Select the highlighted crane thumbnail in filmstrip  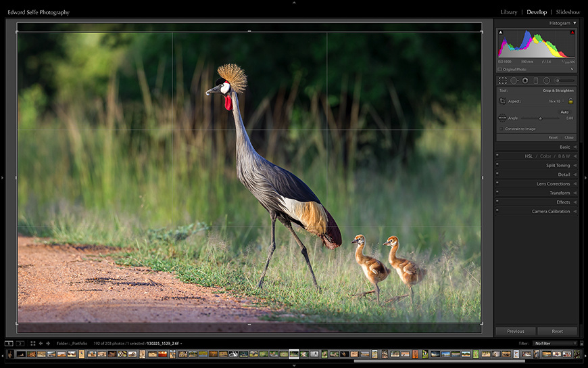click(x=294, y=354)
